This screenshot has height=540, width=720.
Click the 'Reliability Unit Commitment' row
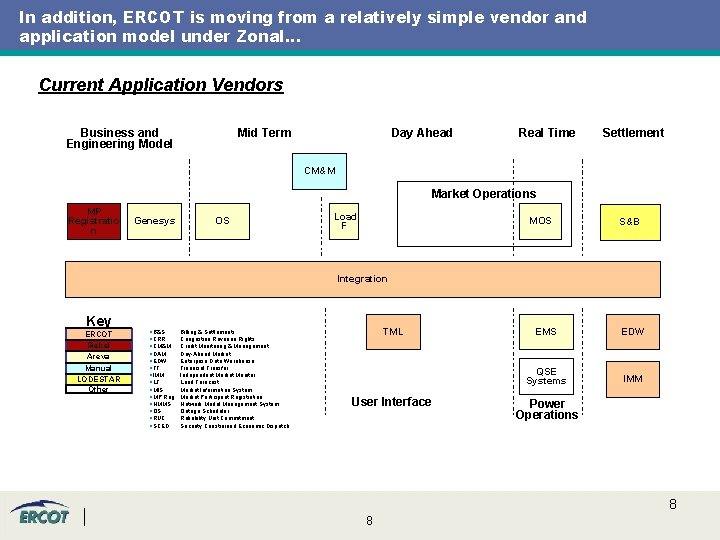pos(202,418)
